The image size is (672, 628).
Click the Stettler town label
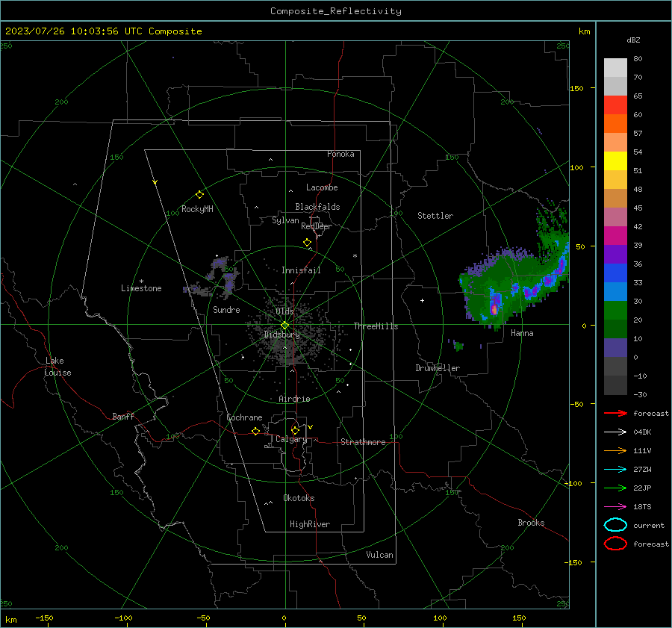(x=435, y=216)
